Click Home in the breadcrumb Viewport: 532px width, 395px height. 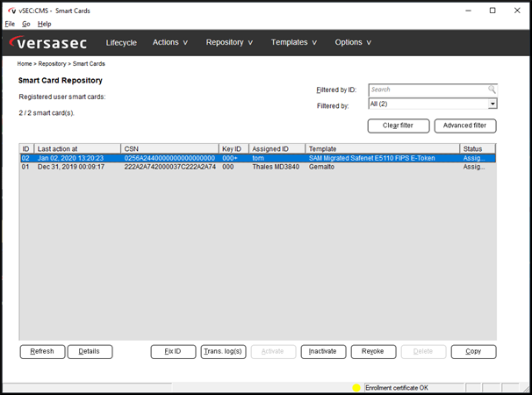pos(25,64)
